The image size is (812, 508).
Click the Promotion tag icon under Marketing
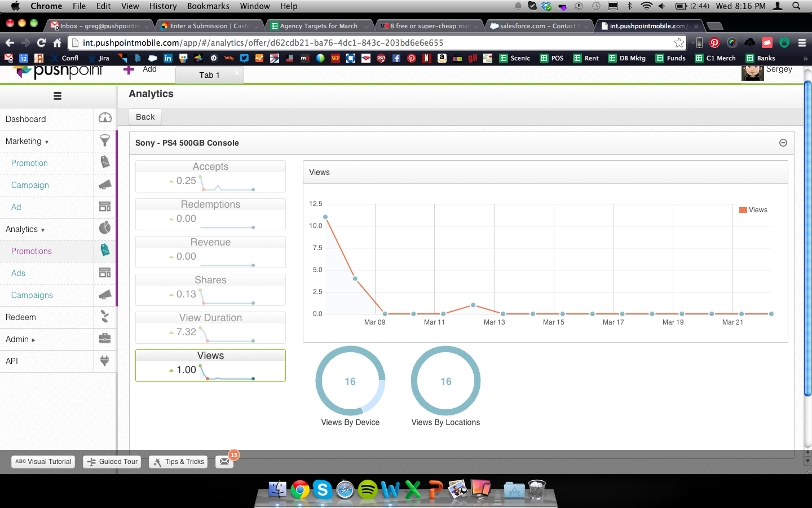pyautogui.click(x=105, y=162)
